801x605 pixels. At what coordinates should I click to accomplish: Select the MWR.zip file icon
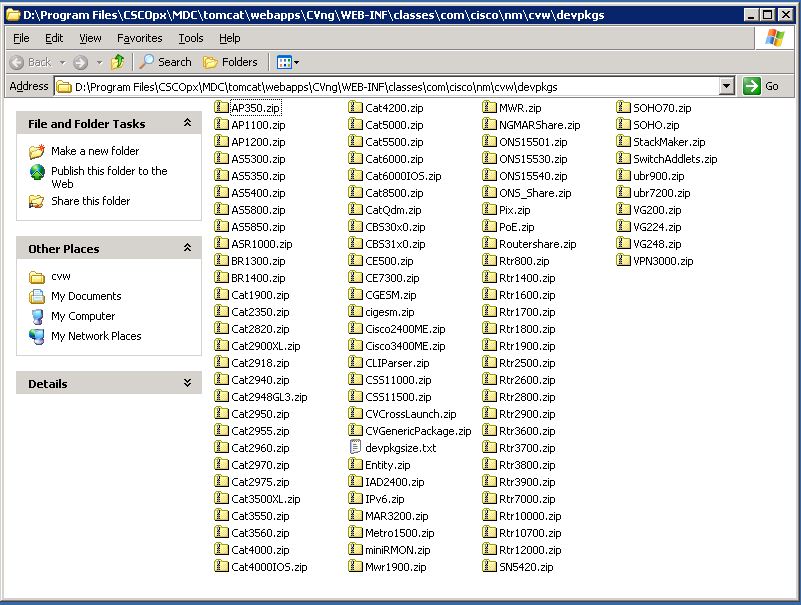[489, 107]
